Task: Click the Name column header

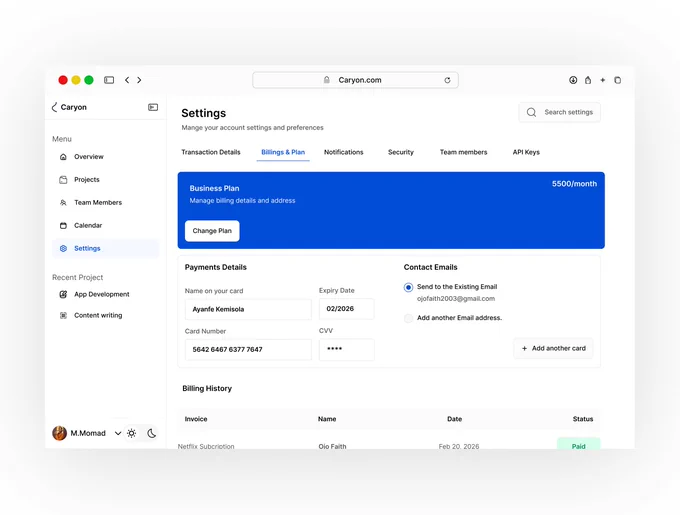Action: pyautogui.click(x=327, y=419)
